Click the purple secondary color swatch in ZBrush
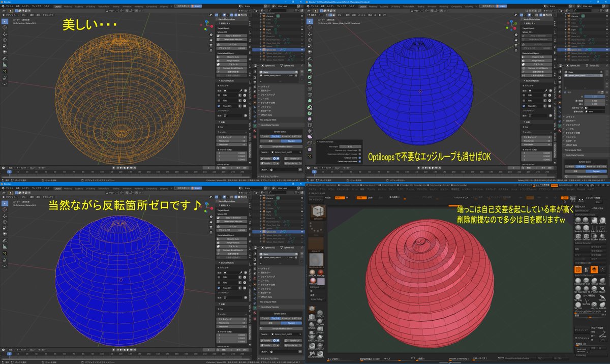 pyautogui.click(x=321, y=281)
